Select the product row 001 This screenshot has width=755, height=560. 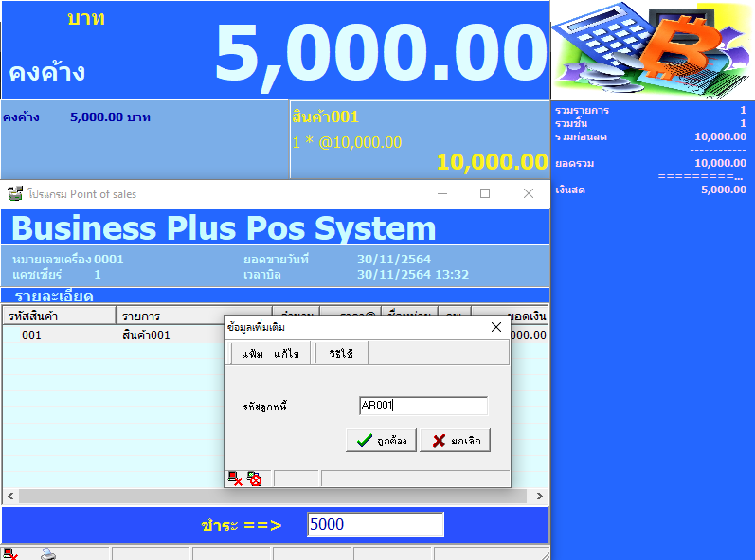[114, 335]
